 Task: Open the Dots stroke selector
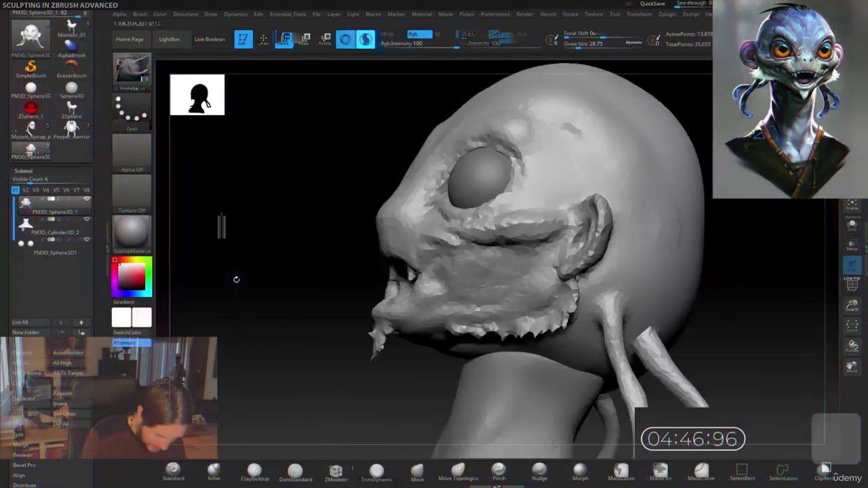[132, 113]
